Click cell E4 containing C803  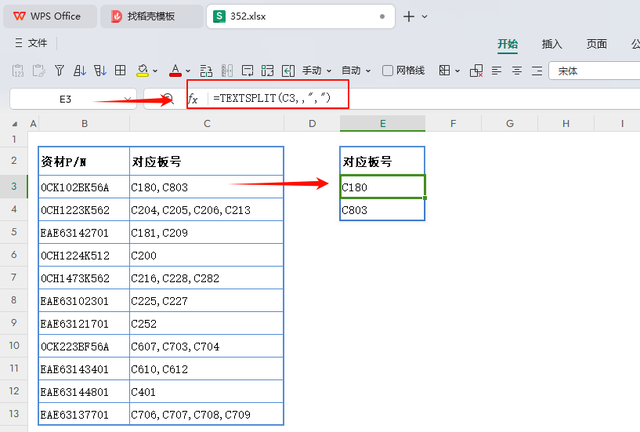(x=382, y=210)
